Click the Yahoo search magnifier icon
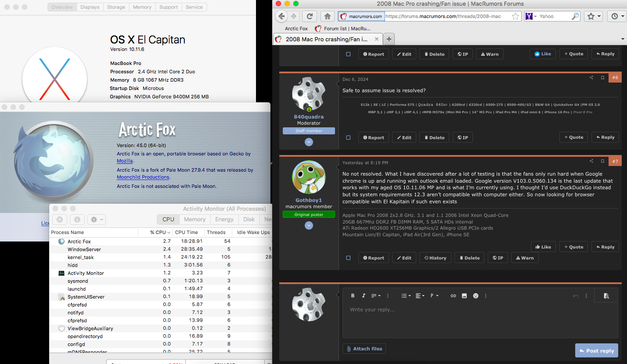Screen dimensions: 627x364 click(x=575, y=16)
